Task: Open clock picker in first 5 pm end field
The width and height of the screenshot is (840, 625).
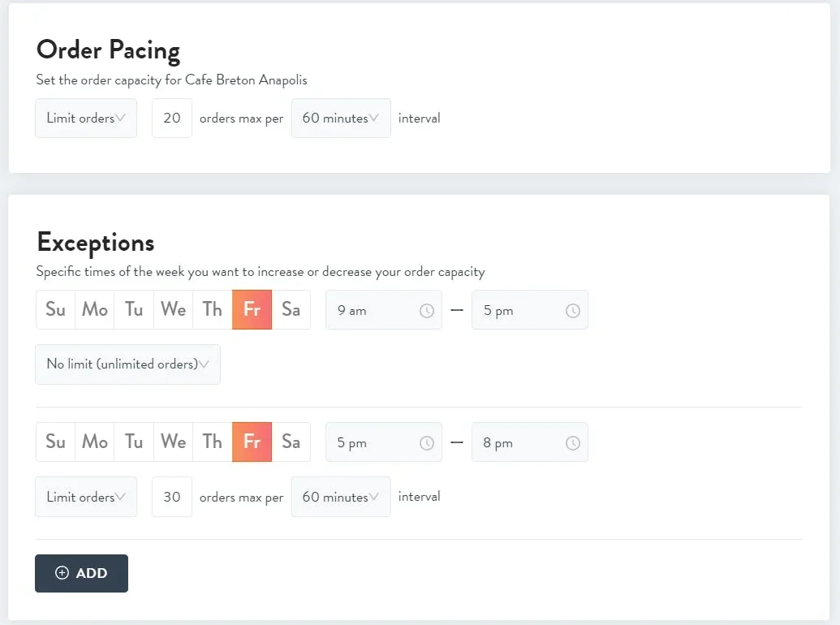Action: [x=573, y=311]
